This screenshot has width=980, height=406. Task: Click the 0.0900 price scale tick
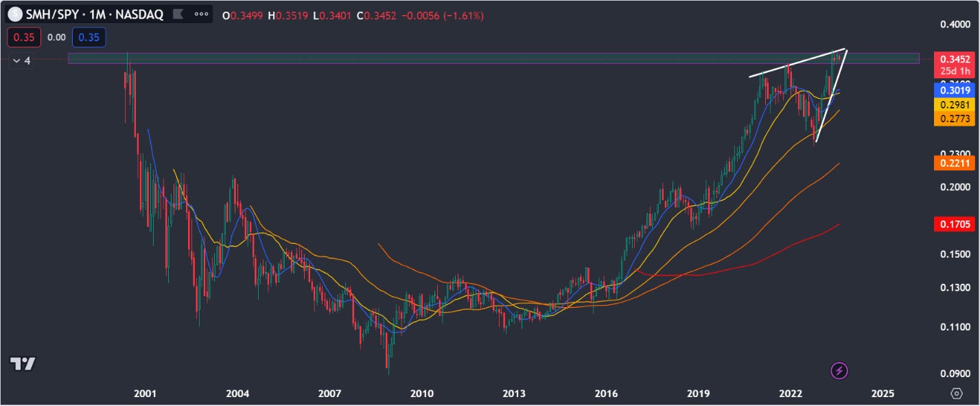(x=955, y=374)
